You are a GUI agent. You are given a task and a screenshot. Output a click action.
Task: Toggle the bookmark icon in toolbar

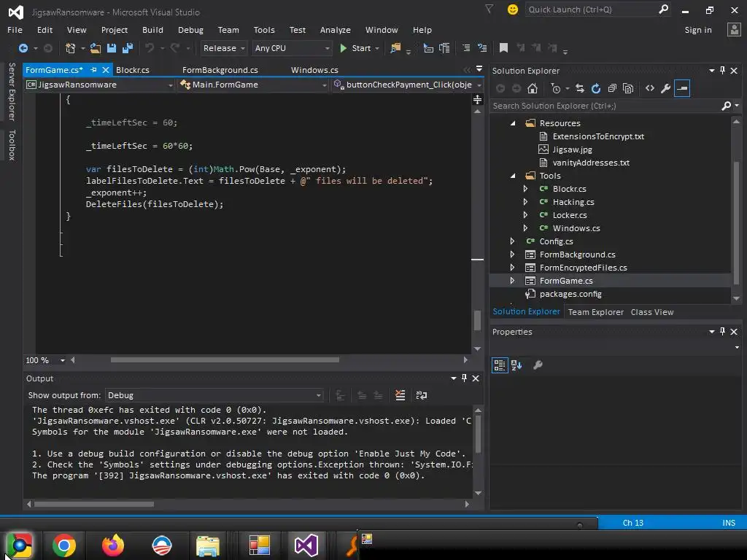tap(503, 47)
